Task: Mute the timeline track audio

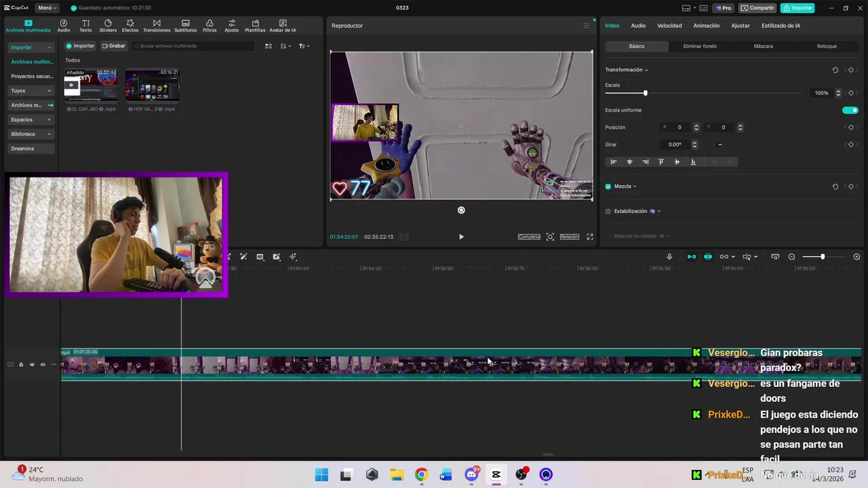Action: (x=43, y=365)
